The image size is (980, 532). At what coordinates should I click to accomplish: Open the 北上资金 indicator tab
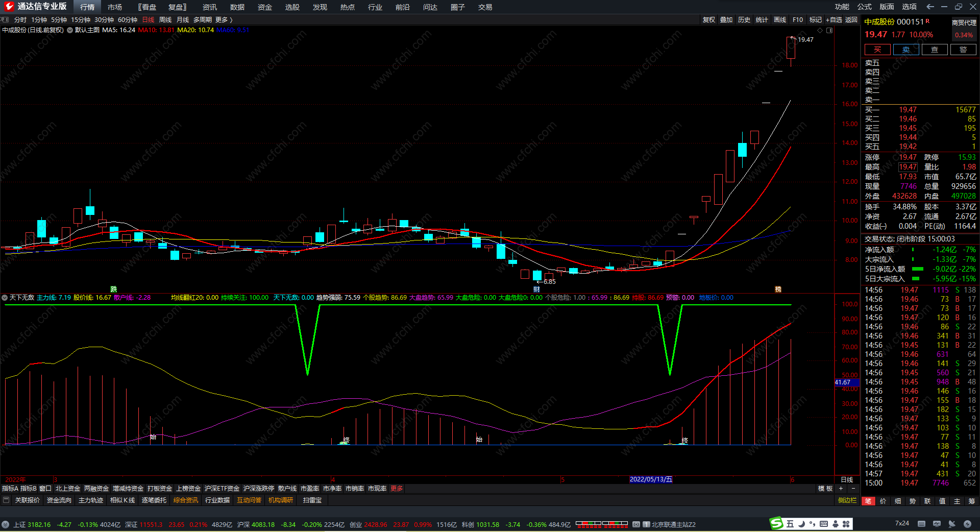pyautogui.click(x=68, y=489)
